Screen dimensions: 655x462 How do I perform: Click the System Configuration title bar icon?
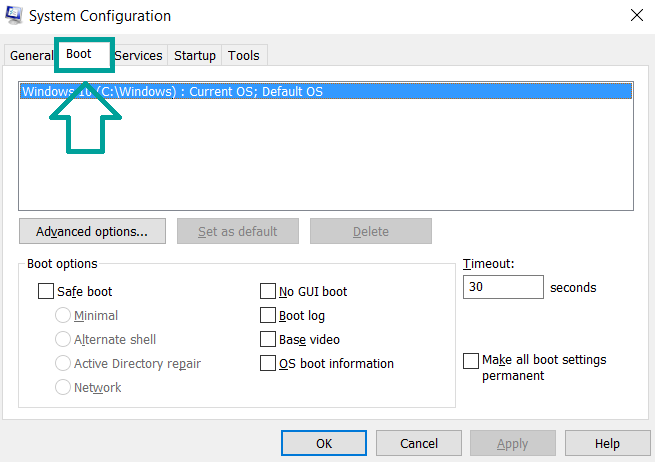(x=14, y=16)
